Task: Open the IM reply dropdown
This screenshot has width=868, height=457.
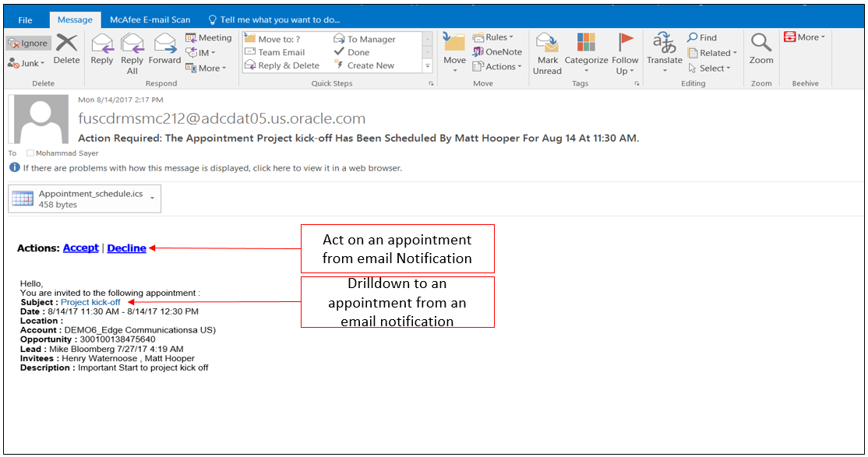Action: [200, 53]
